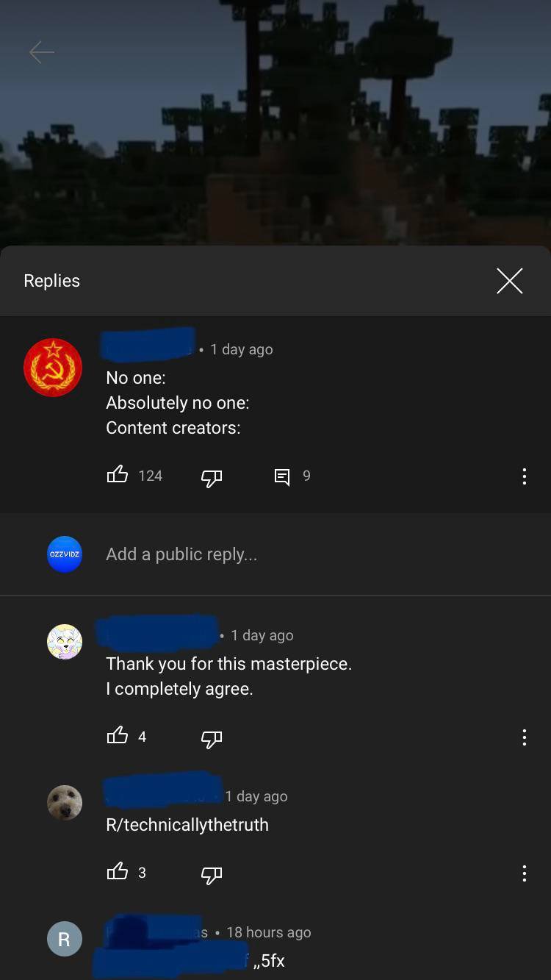Dislike the "Content creators:" comment
551x980 pixels.
point(212,477)
